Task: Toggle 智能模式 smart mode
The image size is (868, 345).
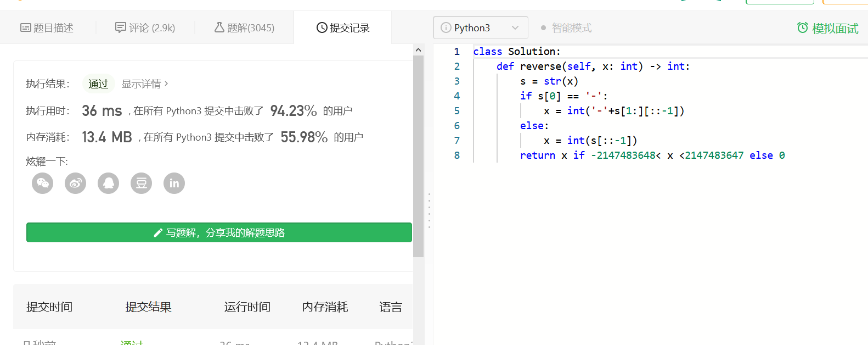Action: (x=566, y=27)
